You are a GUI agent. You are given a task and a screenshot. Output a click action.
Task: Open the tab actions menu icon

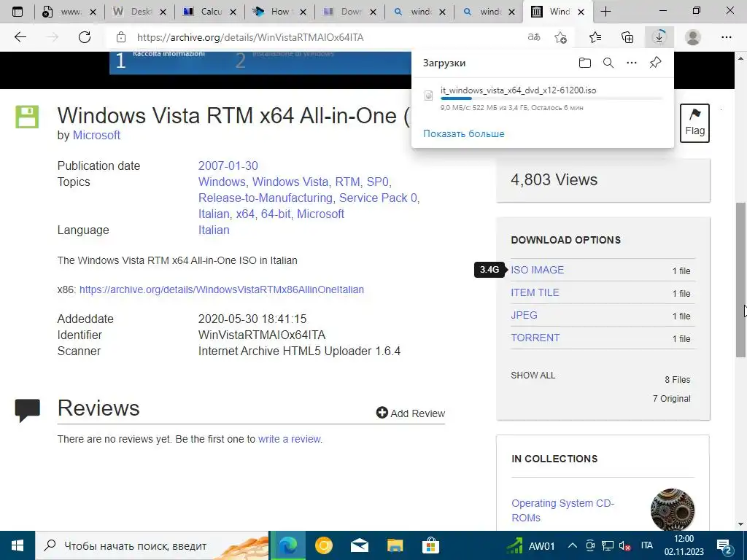tap(18, 12)
